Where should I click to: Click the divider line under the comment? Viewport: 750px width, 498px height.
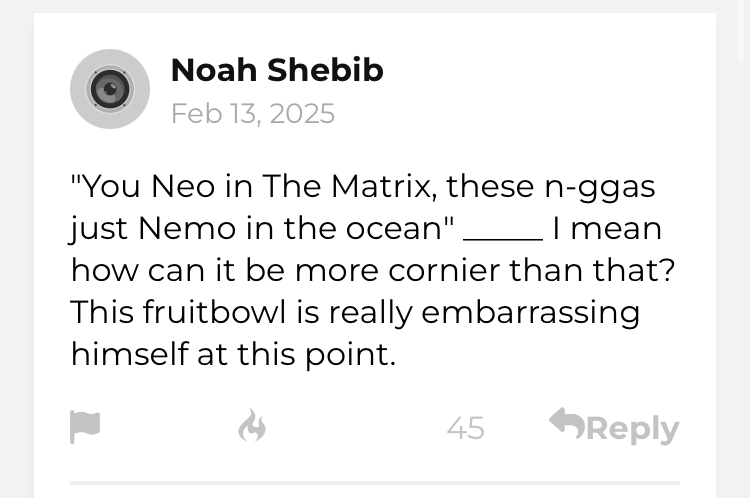point(375,483)
